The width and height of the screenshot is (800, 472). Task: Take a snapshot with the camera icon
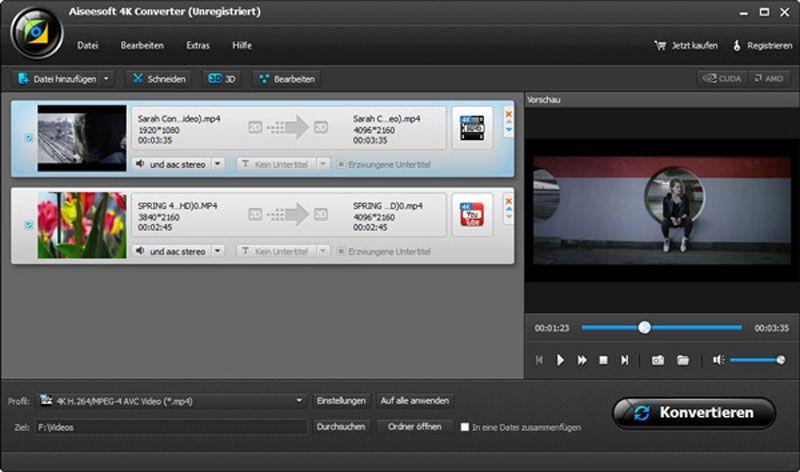tap(658, 360)
